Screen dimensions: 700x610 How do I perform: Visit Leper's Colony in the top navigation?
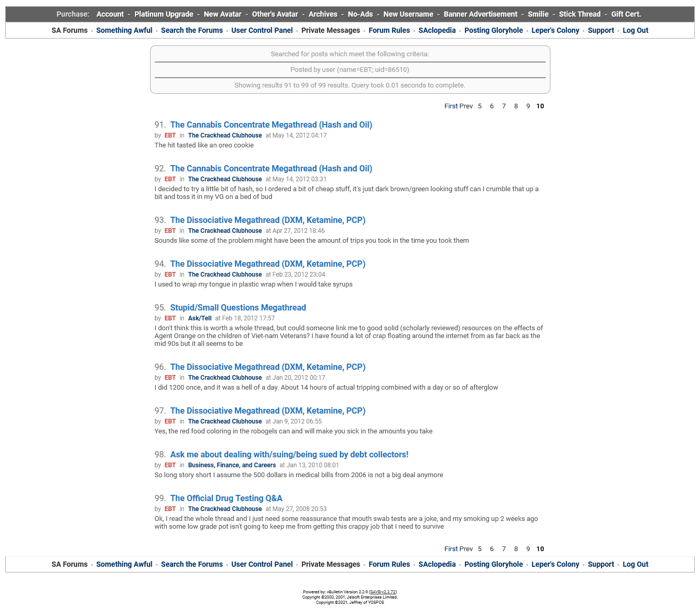pos(555,30)
